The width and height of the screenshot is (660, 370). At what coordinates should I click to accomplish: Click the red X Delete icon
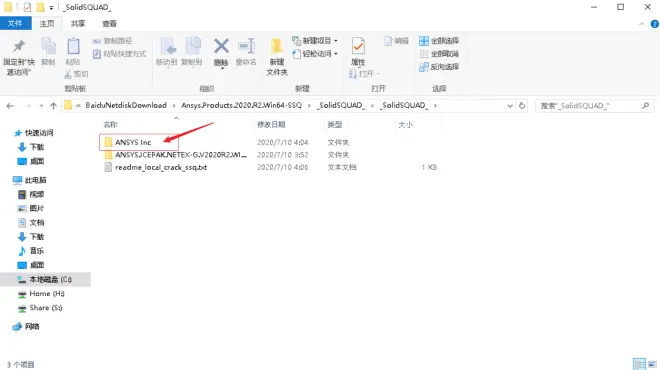tap(221, 46)
